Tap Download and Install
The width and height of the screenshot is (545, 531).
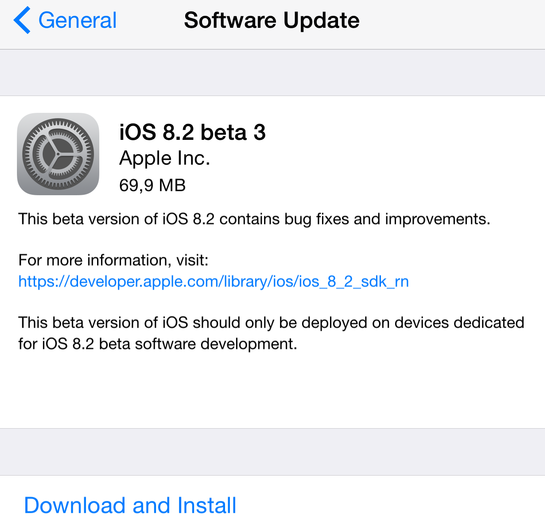(130, 505)
